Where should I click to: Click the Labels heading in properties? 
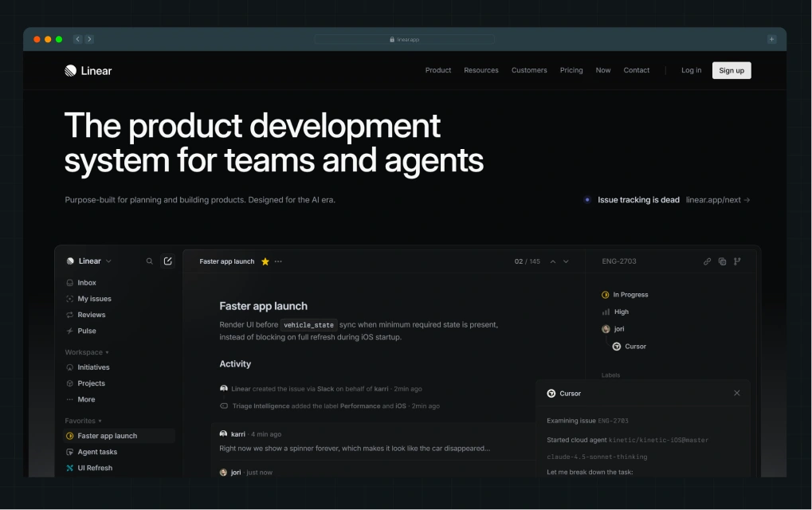click(x=610, y=375)
